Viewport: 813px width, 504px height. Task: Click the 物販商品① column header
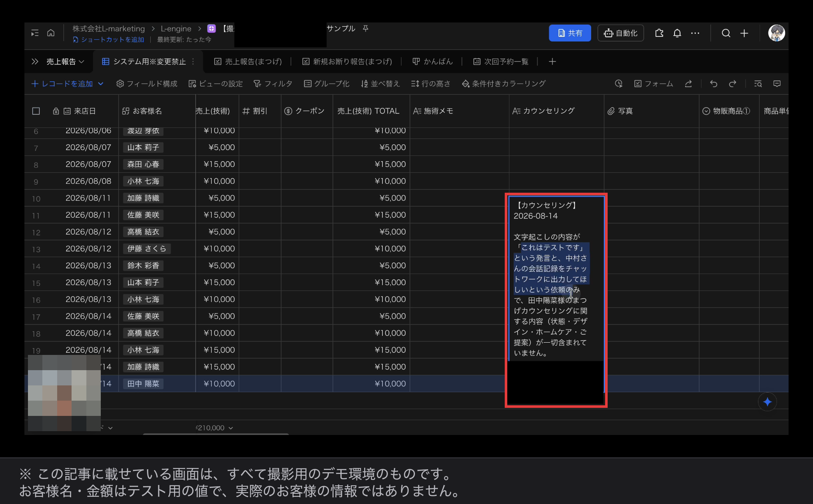pyautogui.click(x=729, y=111)
